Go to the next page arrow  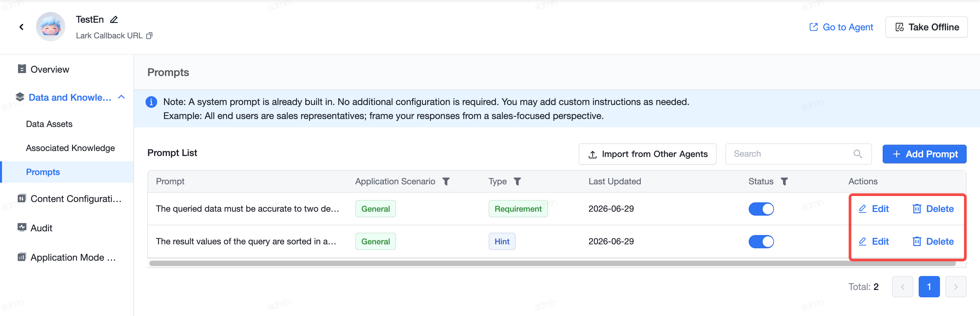955,287
